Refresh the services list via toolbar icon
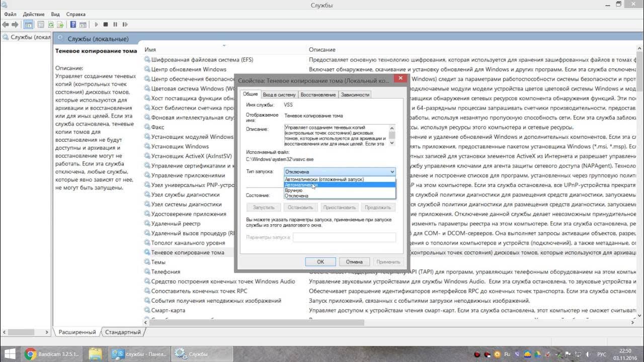The image size is (644, 362). (51, 24)
